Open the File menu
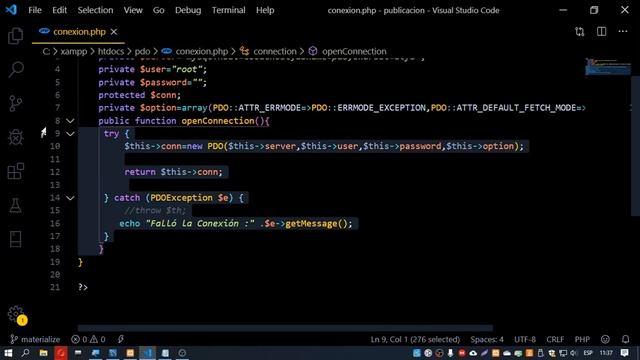The image size is (640, 360). (x=35, y=10)
